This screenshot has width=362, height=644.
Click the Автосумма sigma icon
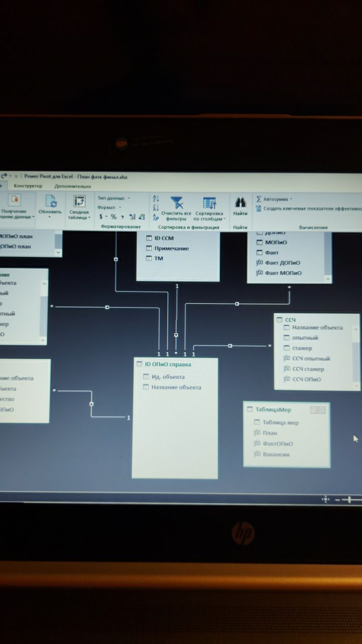point(259,199)
